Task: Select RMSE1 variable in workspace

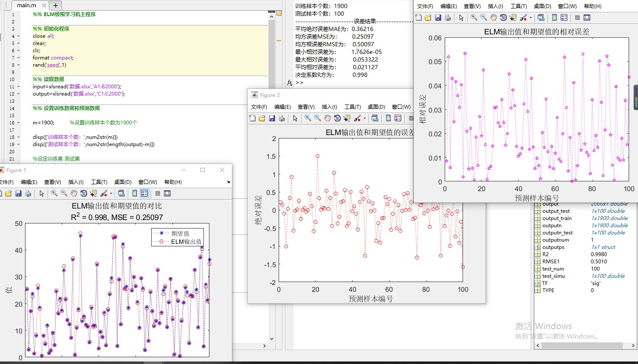Action: coord(550,262)
